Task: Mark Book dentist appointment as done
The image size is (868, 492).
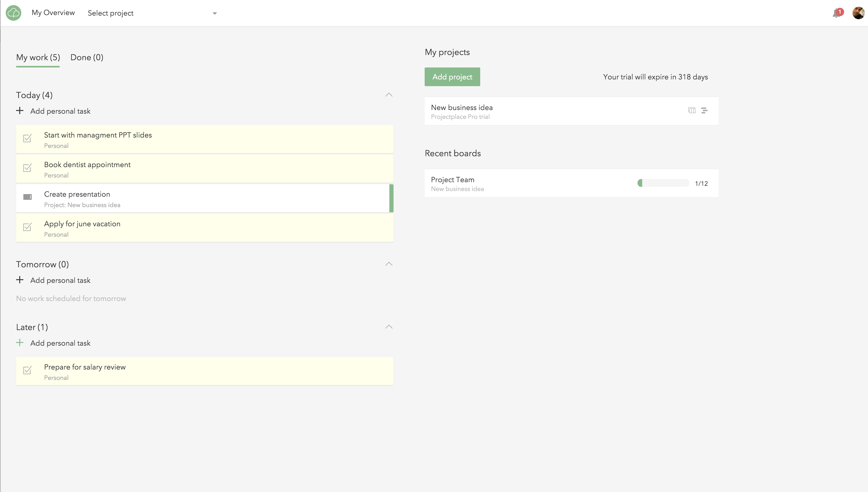Action: (x=27, y=168)
